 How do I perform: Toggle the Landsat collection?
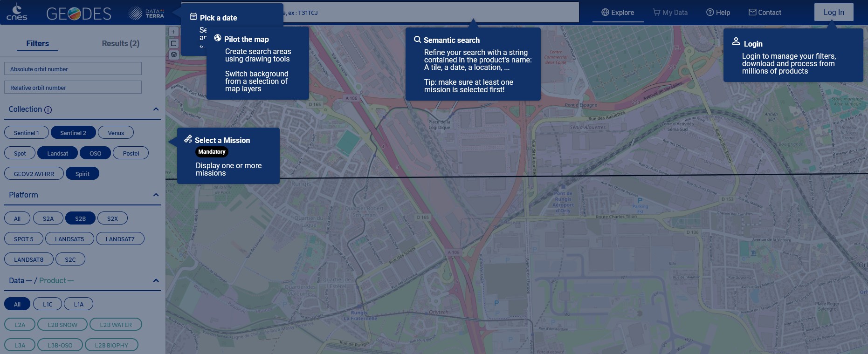[57, 153]
